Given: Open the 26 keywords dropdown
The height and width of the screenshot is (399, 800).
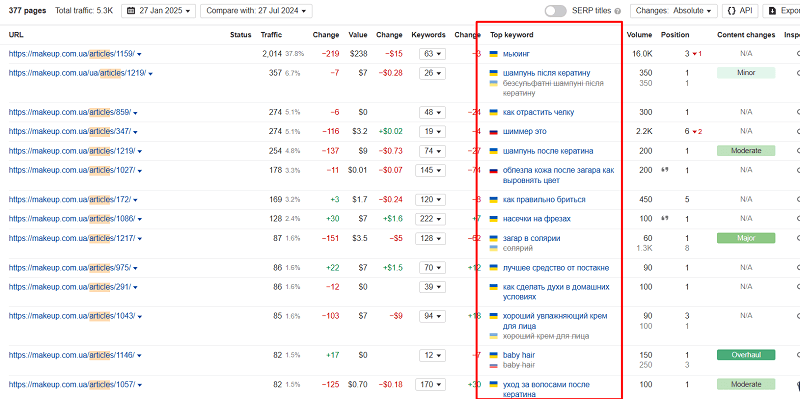Looking at the screenshot, I should tap(432, 73).
